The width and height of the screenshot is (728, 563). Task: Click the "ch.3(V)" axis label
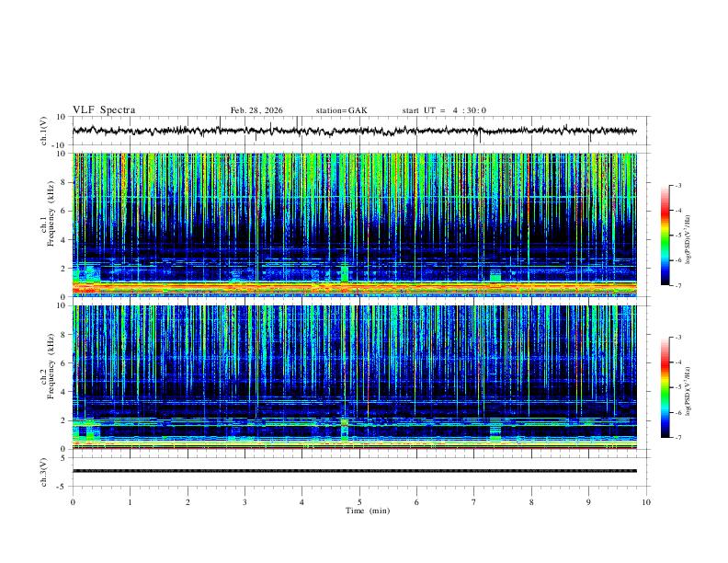[x=43, y=472]
